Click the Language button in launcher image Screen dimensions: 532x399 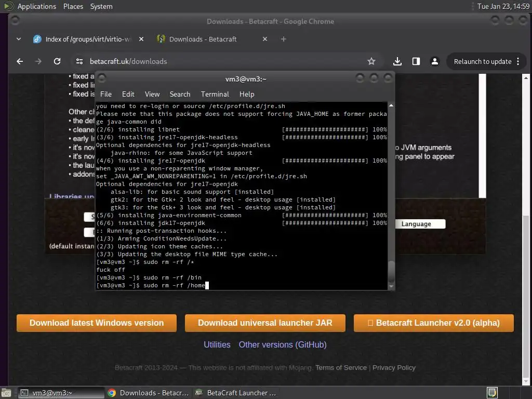[420, 224]
